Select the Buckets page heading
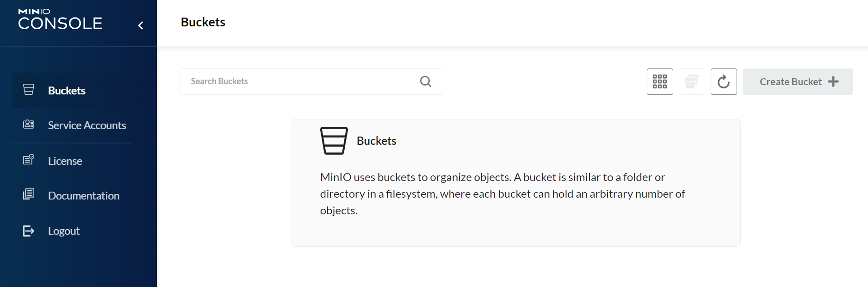 [203, 22]
